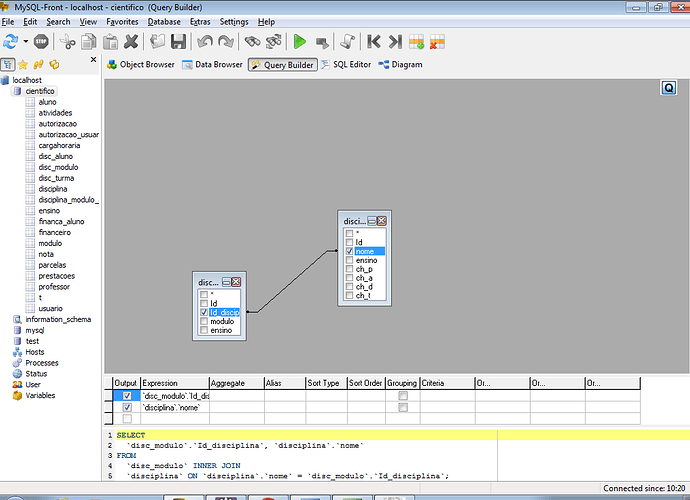This screenshot has height=500, width=690.
Task: Select the localhost root node
Action: pyautogui.click(x=27, y=80)
